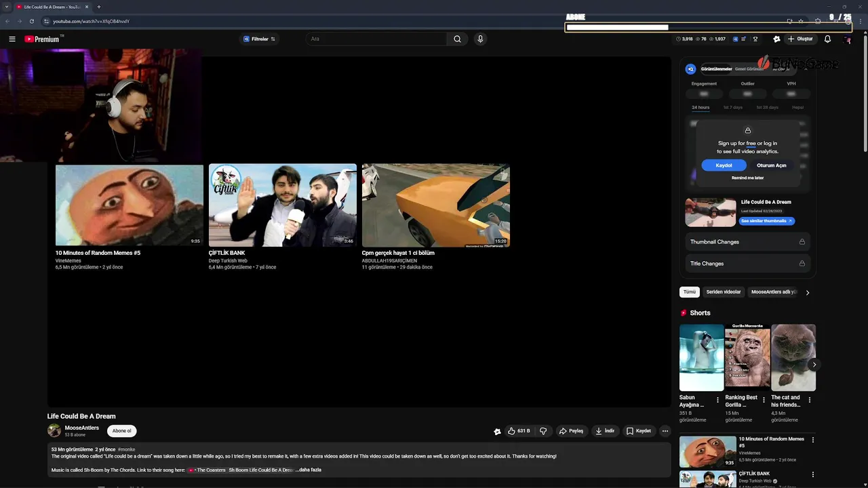The image size is (868, 488).
Task: Open the Filtreler dropdown
Action: tap(259, 39)
